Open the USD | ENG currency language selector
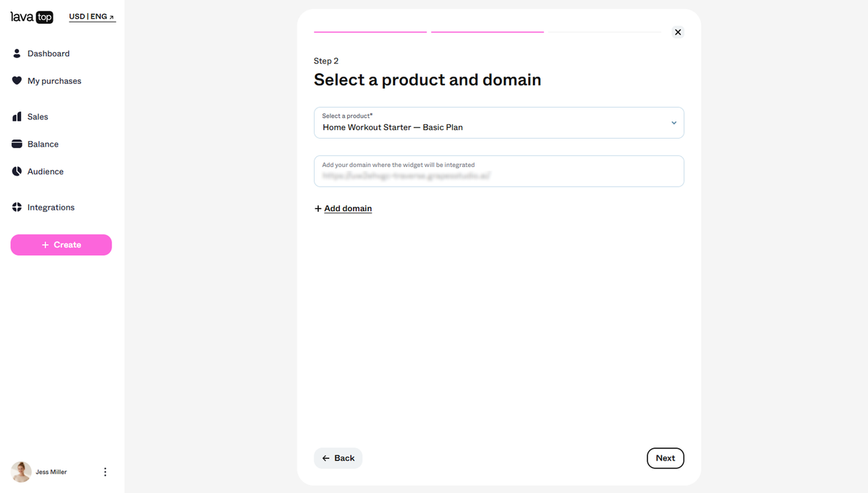The image size is (868, 493). pyautogui.click(x=92, y=17)
